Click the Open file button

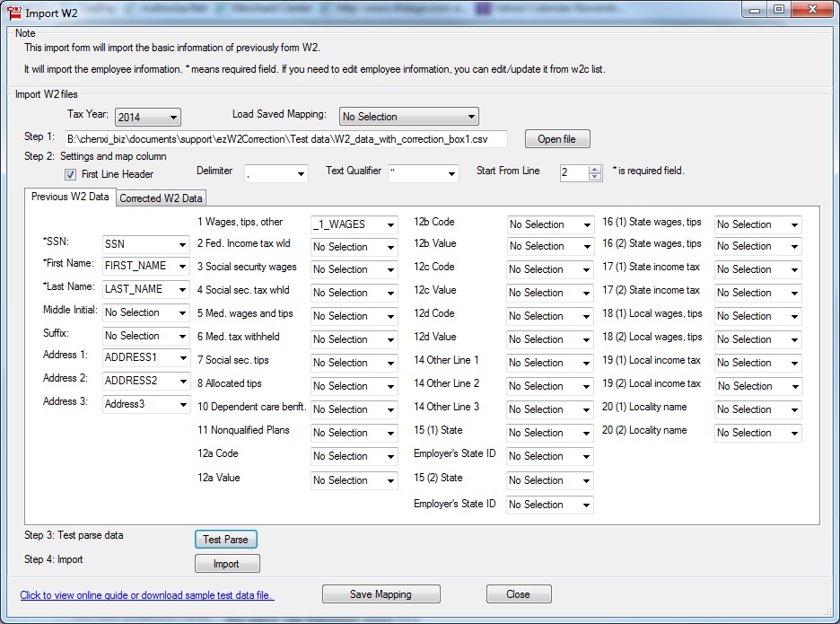[556, 139]
